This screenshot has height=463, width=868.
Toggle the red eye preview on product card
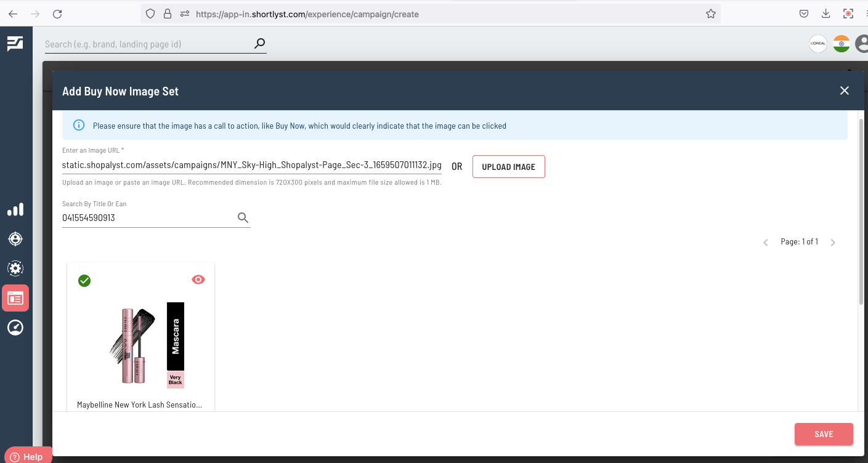198,280
